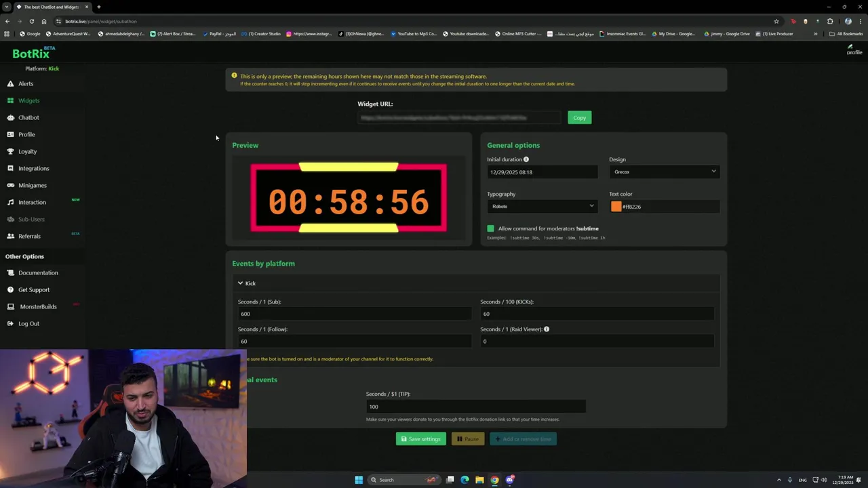The width and height of the screenshot is (868, 488).
Task: Click the browser reload icon
Action: tap(31, 21)
